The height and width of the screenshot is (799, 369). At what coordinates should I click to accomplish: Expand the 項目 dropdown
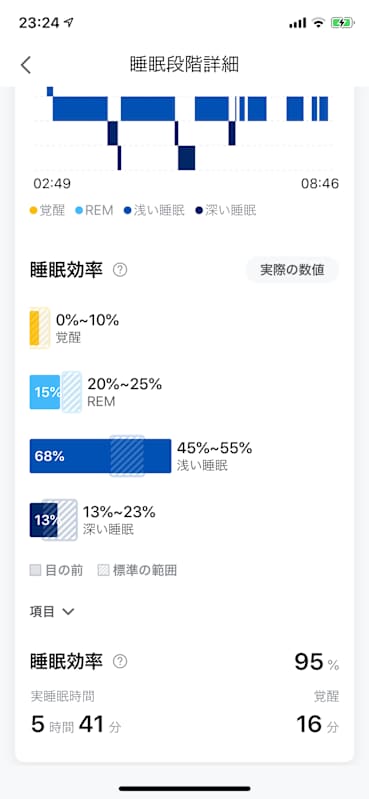(52, 611)
